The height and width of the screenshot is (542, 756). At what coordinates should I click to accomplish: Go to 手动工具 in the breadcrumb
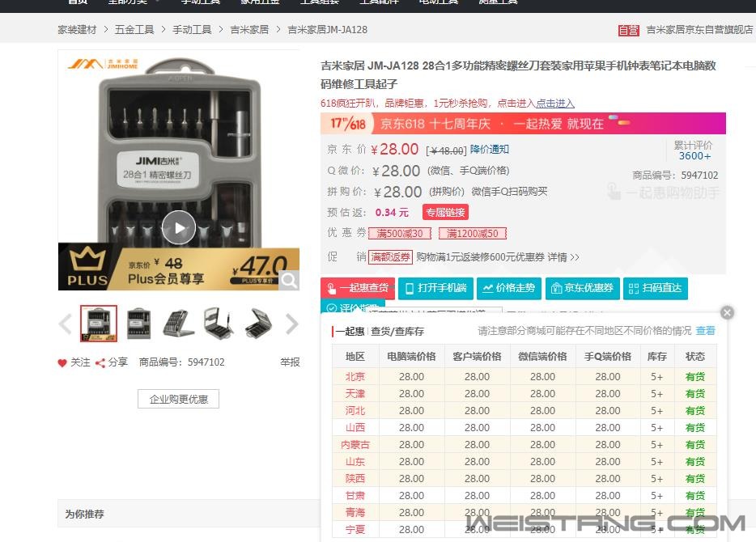tap(192, 30)
